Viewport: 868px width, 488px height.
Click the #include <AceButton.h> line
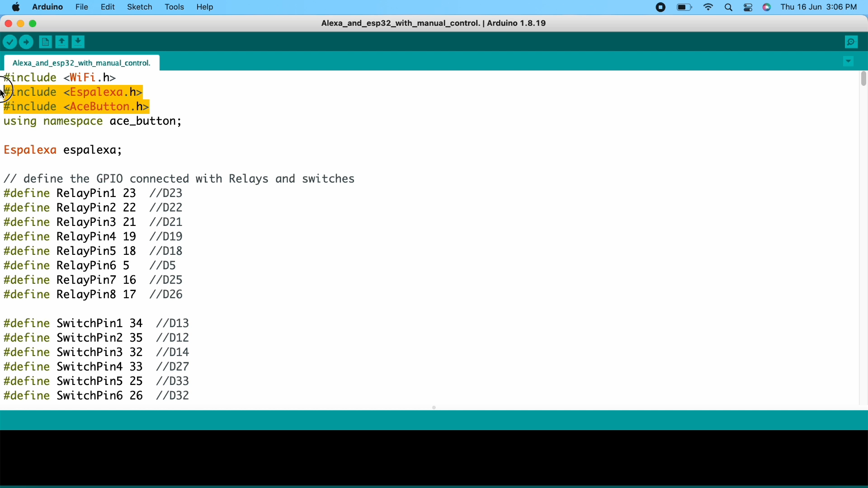tap(76, 107)
